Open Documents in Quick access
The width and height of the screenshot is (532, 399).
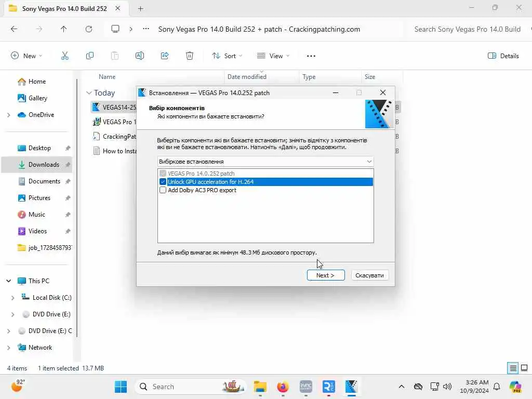45,181
